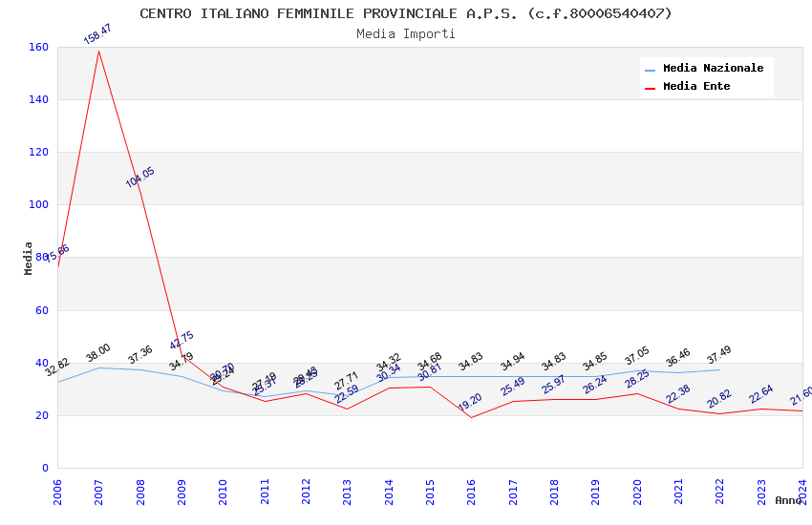812x525 pixels.
Task: Click the data label 30.81
Action: (x=429, y=372)
